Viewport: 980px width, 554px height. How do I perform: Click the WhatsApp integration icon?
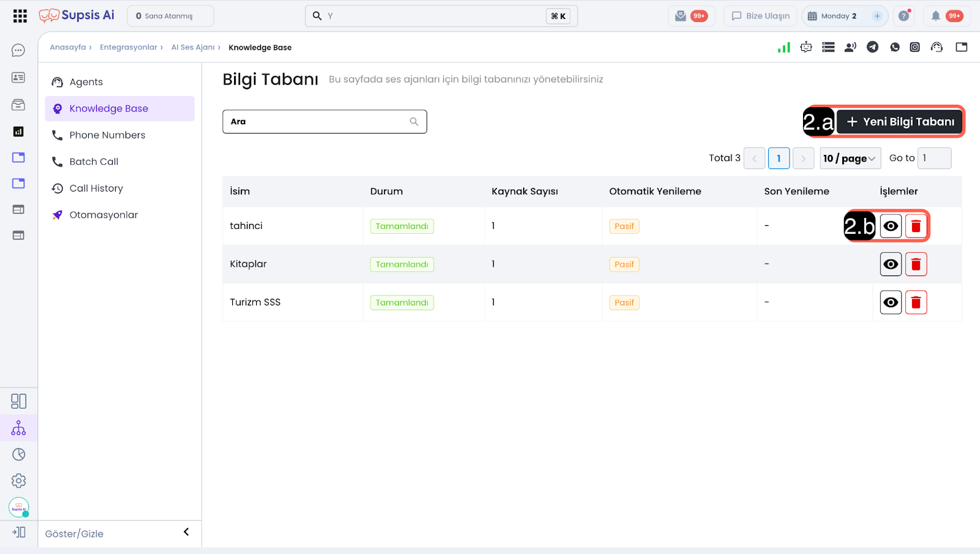coord(895,47)
